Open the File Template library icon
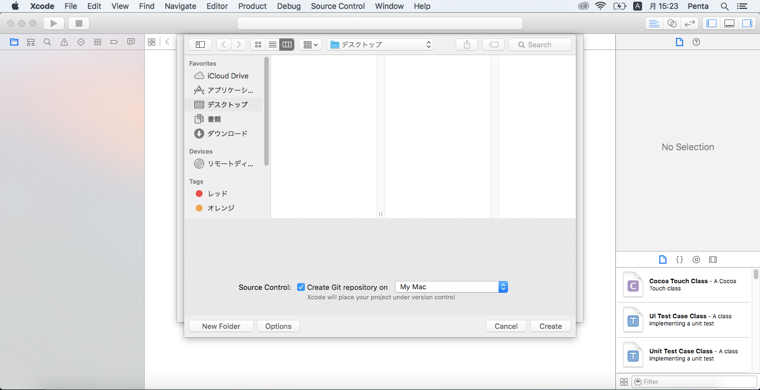 point(663,260)
